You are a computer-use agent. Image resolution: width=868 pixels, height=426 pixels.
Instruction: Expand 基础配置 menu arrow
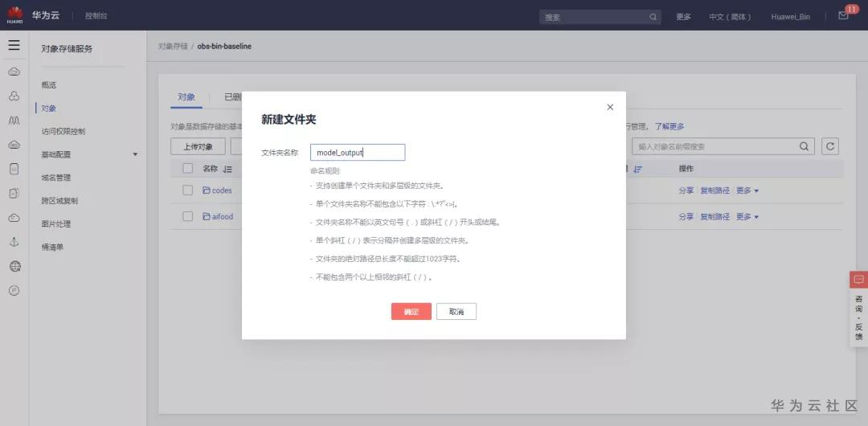coord(135,154)
